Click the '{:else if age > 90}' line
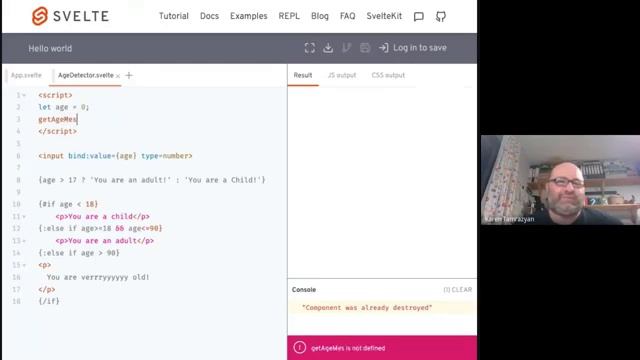The image size is (640, 360). click(79, 253)
